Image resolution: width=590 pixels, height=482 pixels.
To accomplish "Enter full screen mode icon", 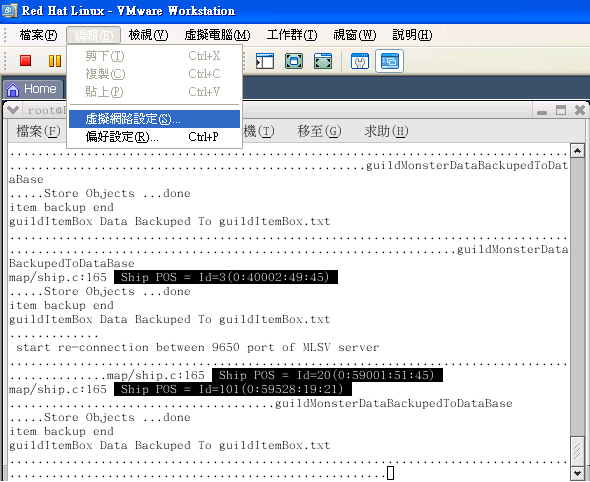I will click(294, 61).
